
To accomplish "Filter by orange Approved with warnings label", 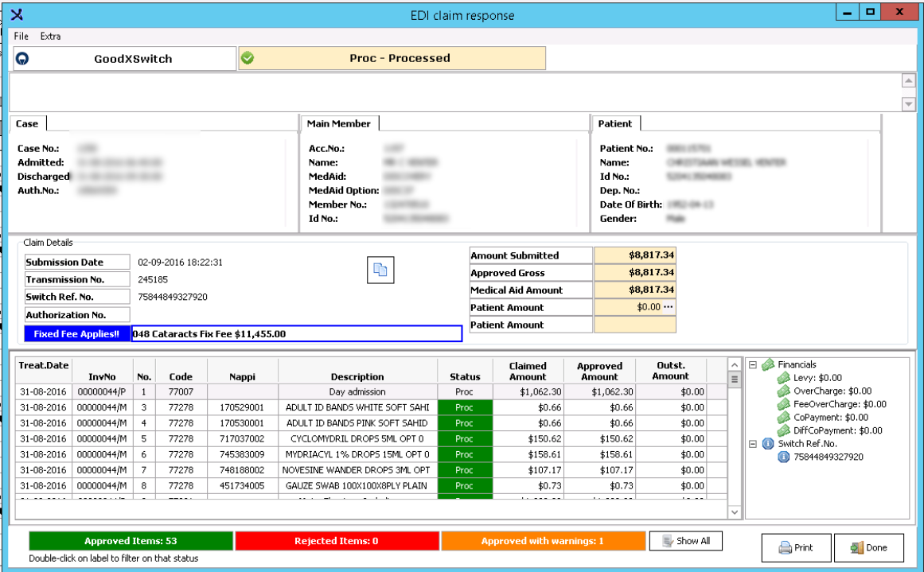I will coord(542,541).
